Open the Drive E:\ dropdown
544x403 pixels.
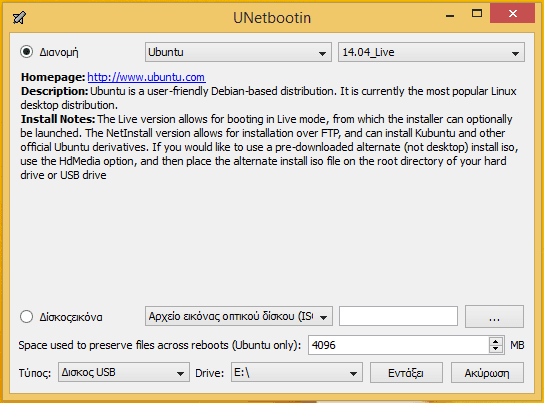[x=297, y=372]
